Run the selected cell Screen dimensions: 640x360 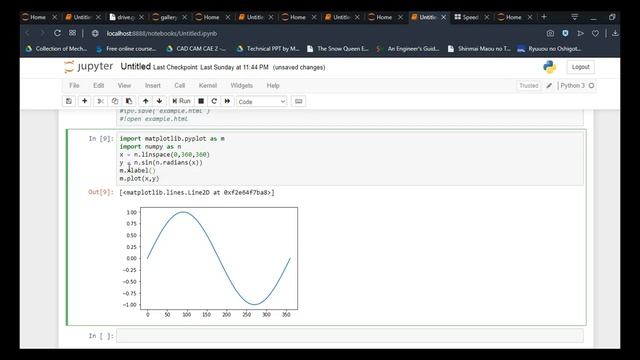(x=181, y=101)
